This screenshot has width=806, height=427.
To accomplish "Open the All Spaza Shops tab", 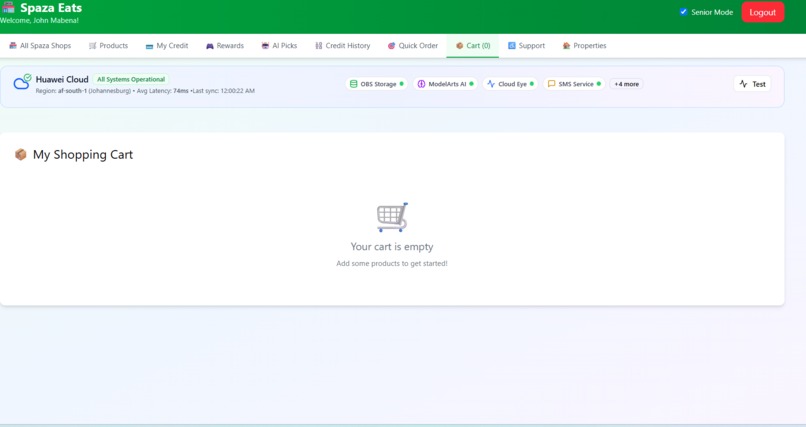I will click(x=40, y=46).
